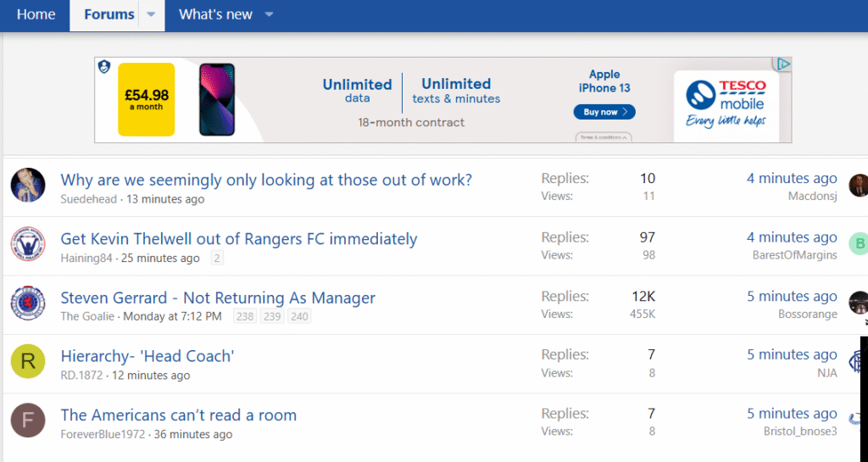Click the AdChoices icon on the banner

coord(783,64)
